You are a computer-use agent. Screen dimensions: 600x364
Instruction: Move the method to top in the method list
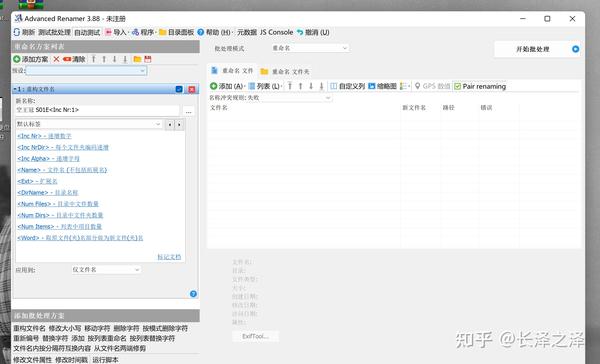pos(93,59)
